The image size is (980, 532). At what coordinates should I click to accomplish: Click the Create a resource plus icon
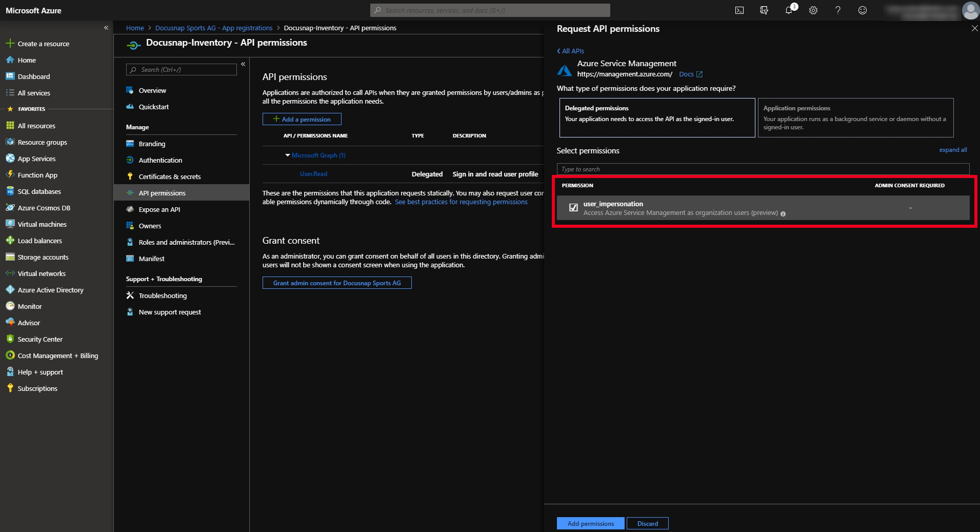10,44
